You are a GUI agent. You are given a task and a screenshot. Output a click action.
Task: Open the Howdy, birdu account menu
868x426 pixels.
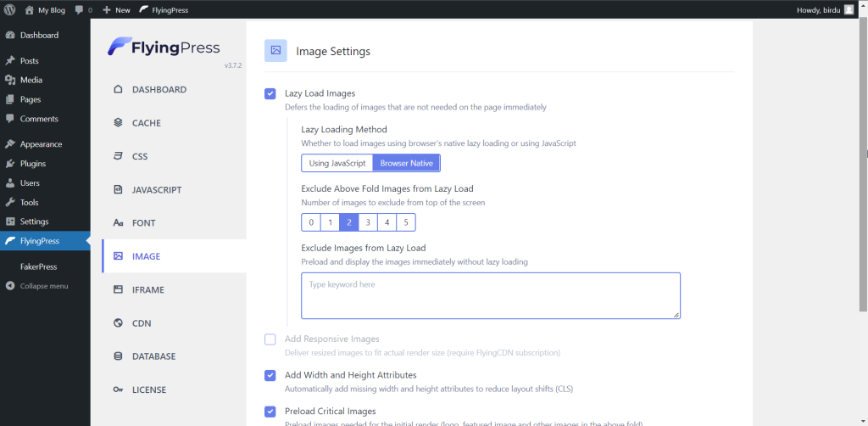[826, 10]
